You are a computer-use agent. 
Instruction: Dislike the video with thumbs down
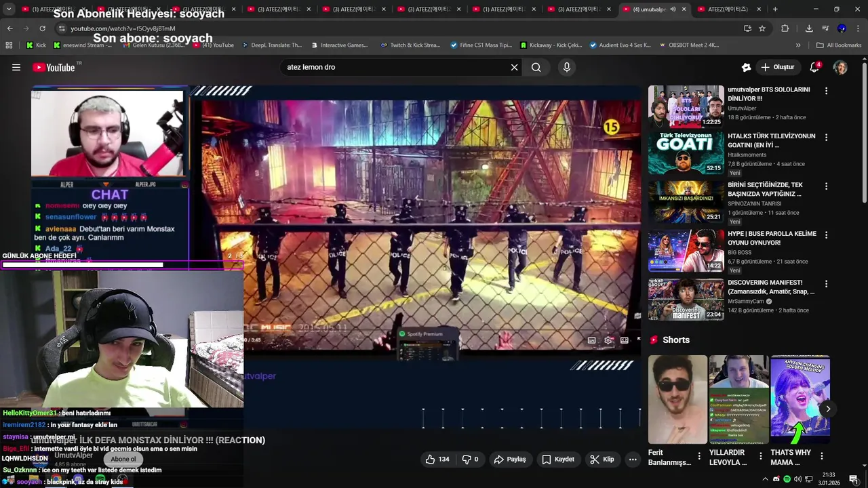[x=470, y=459]
